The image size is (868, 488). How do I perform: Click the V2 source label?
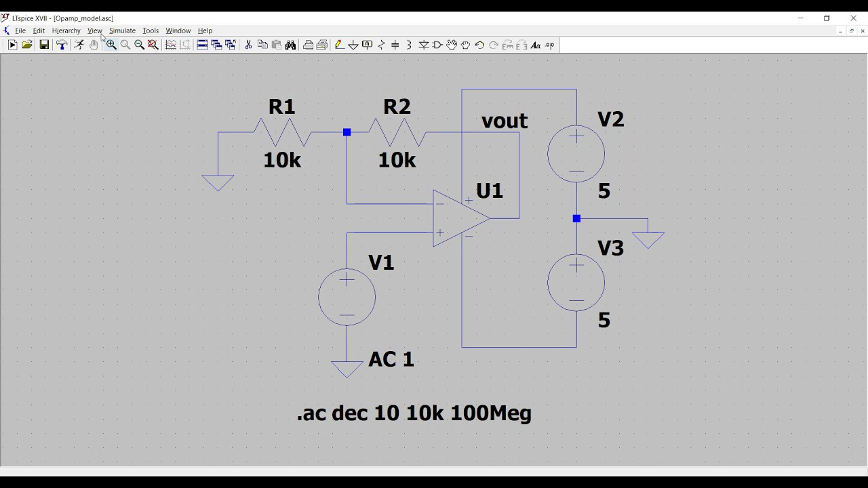pos(610,119)
